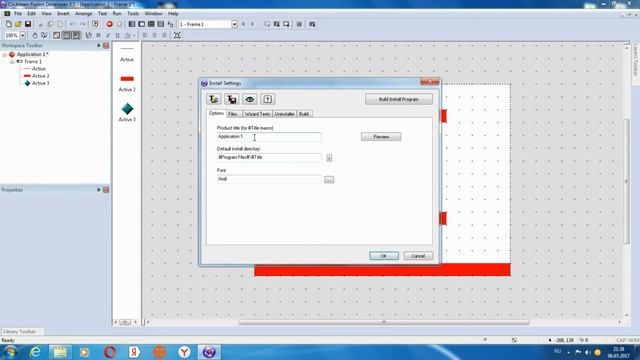Open the Event editor icon
This screenshot has width=640, height=360.
(151, 24)
